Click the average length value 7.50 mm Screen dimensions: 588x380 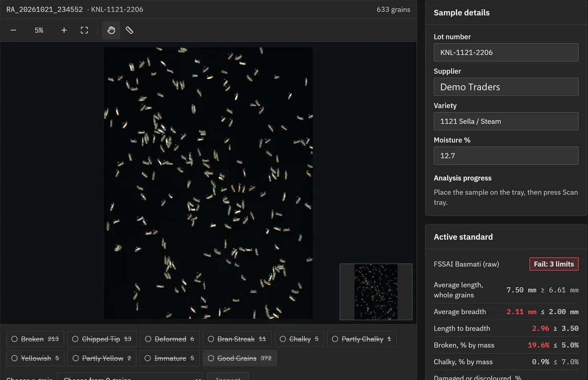pos(521,290)
